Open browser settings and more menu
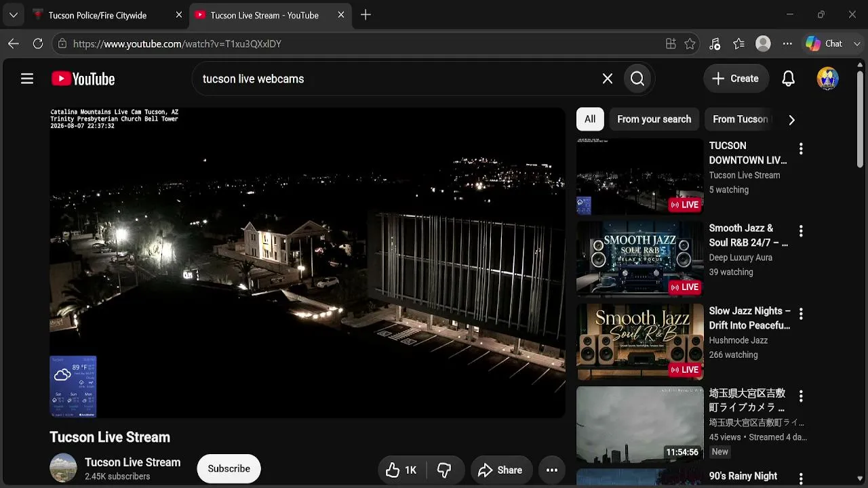Screen dimensions: 868x488 (787, 43)
